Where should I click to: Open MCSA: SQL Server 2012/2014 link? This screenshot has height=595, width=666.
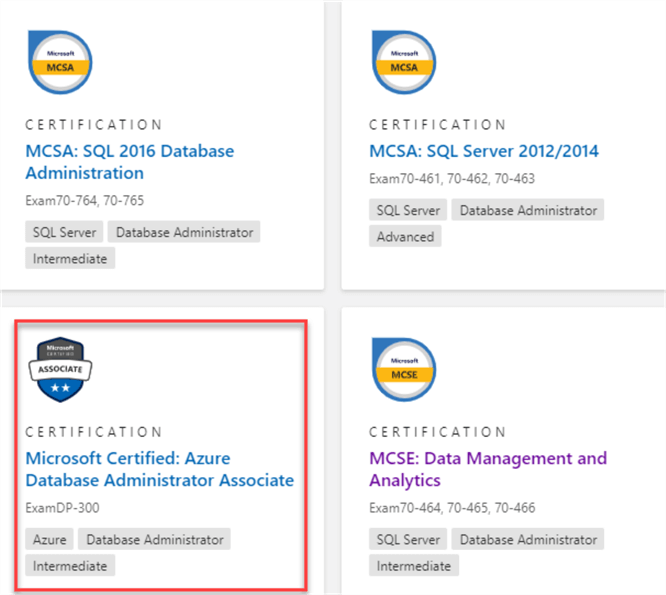[484, 151]
